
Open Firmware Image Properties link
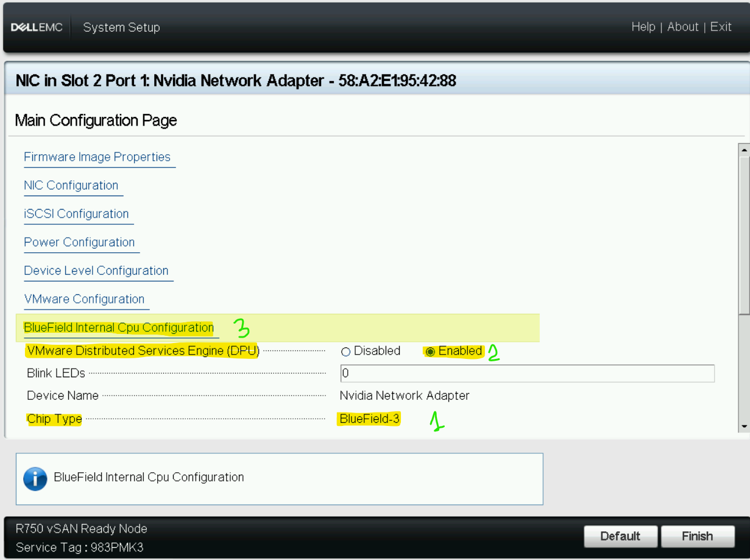click(97, 157)
